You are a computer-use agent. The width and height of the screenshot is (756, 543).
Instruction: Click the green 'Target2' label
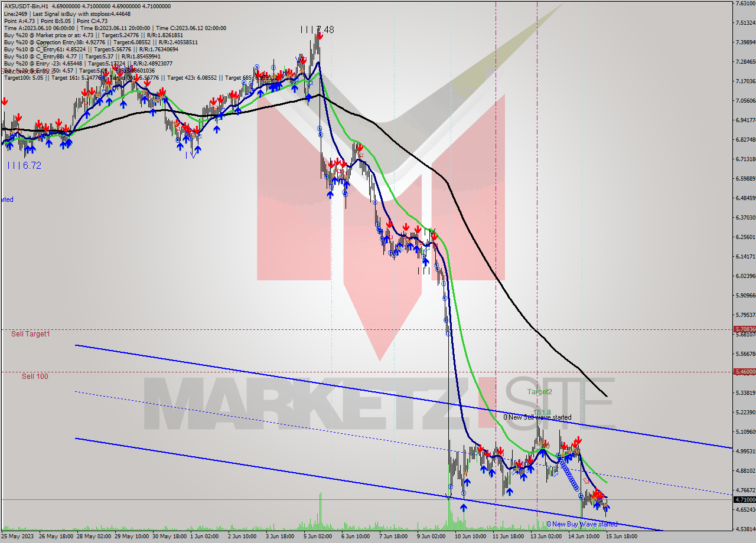click(540, 392)
